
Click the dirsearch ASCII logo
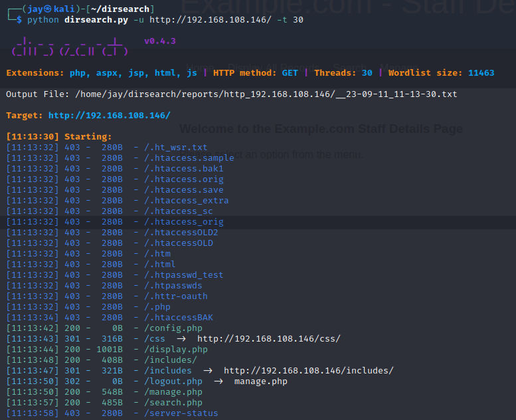pos(70,47)
